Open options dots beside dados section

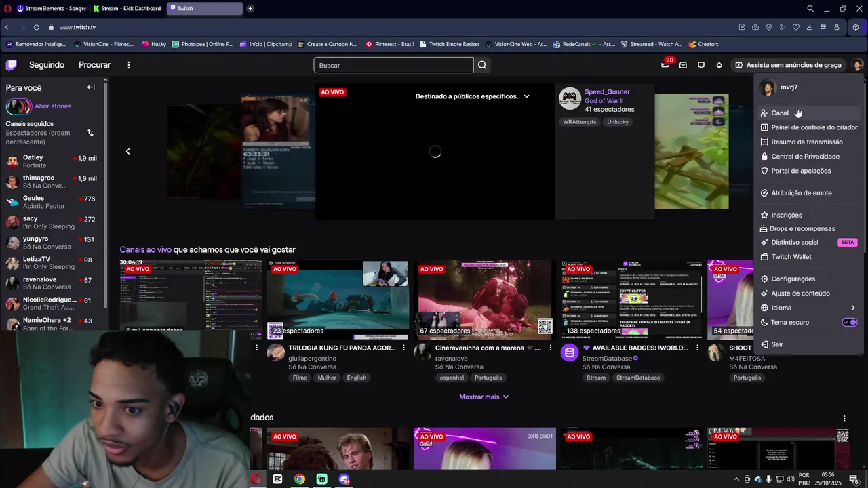tap(844, 418)
